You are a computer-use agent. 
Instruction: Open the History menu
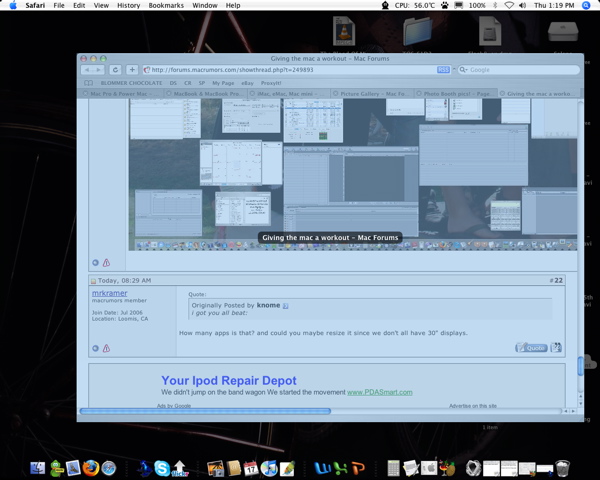pyautogui.click(x=129, y=5)
